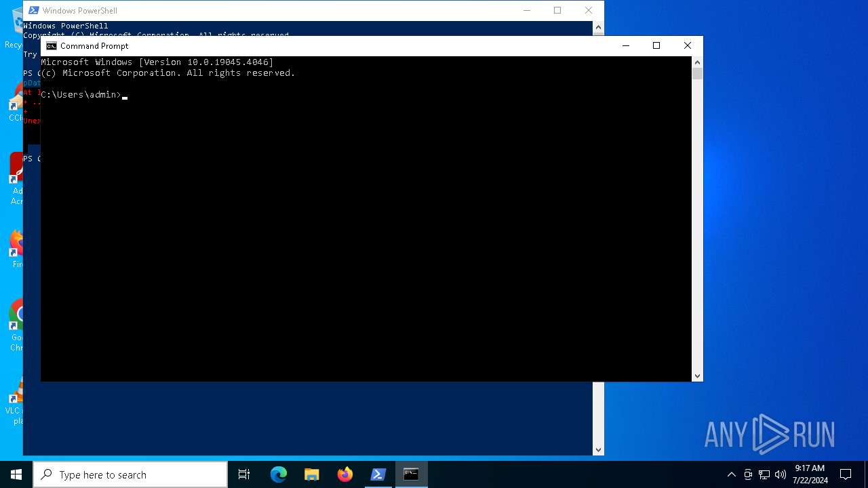The width and height of the screenshot is (868, 488).
Task: Click the Command Prompt title text
Action: (94, 46)
